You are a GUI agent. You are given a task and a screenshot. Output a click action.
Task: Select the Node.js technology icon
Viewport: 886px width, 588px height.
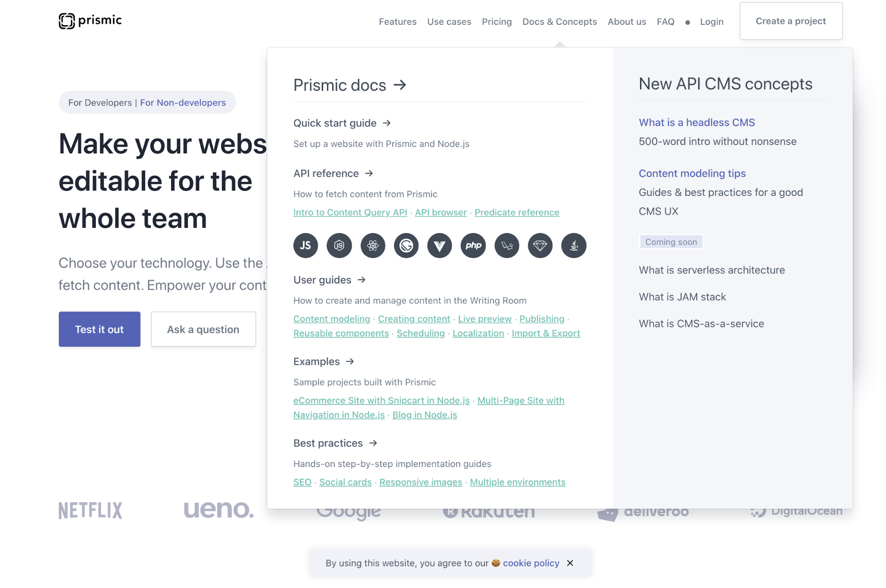[339, 245]
